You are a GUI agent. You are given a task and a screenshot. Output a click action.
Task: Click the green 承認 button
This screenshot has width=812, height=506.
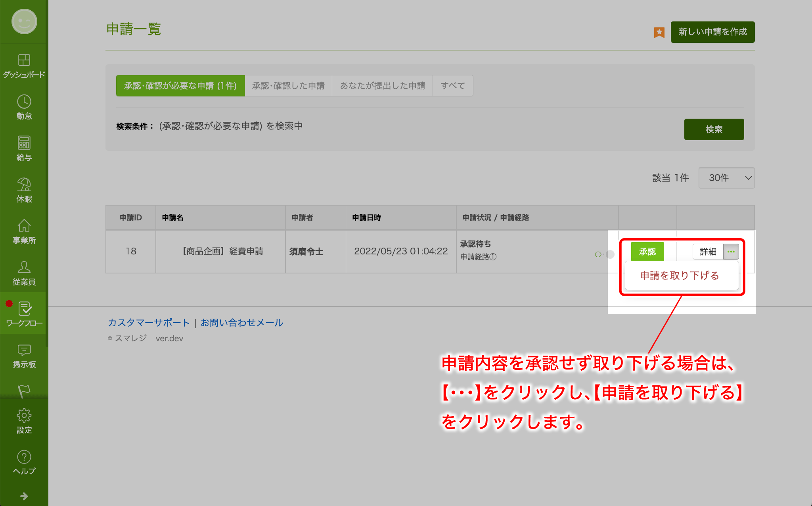coord(647,252)
